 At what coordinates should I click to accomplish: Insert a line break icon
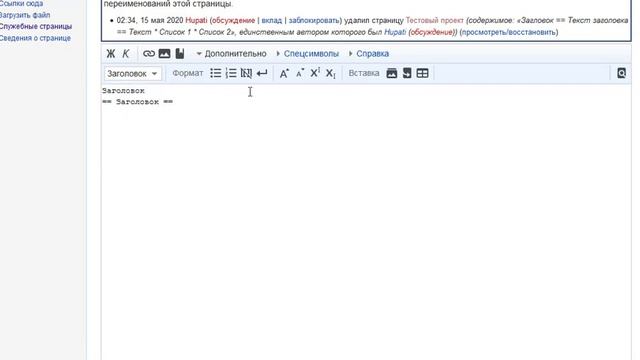coord(262,73)
